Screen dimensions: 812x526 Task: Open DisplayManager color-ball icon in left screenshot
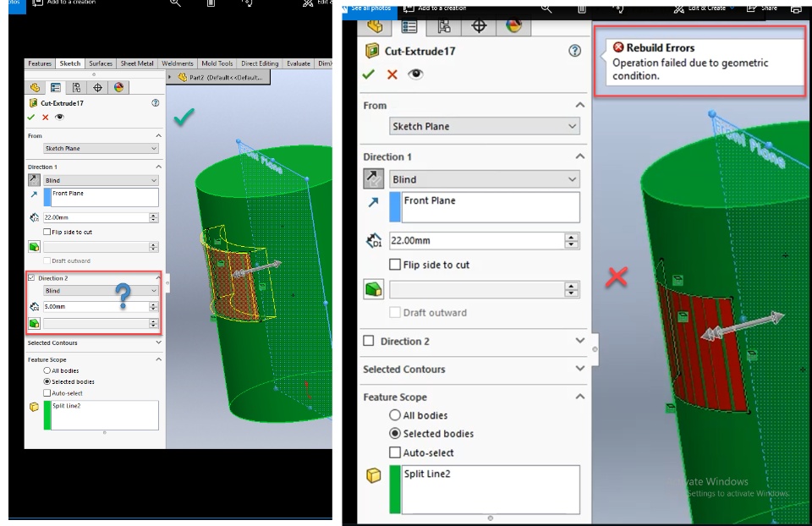[118, 87]
